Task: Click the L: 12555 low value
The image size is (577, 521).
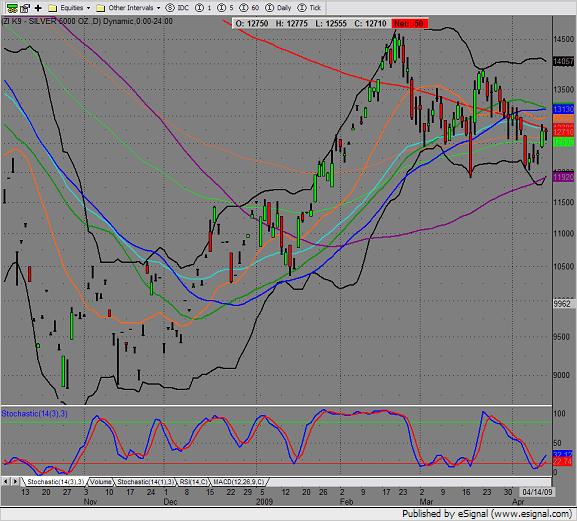Action: tap(331, 24)
